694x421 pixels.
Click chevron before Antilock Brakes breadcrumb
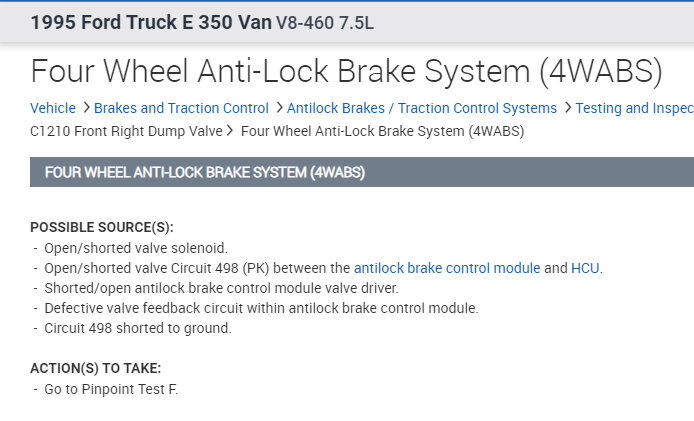[279, 108]
